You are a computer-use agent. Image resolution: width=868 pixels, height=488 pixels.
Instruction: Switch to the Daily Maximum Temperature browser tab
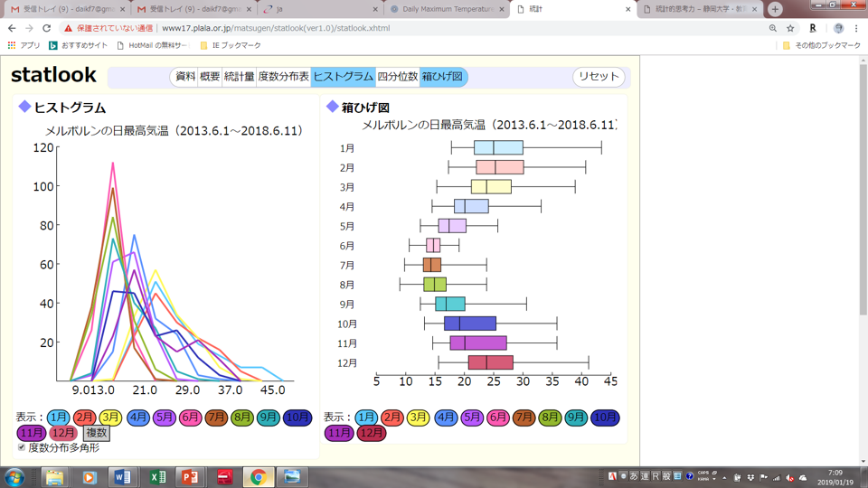447,9
